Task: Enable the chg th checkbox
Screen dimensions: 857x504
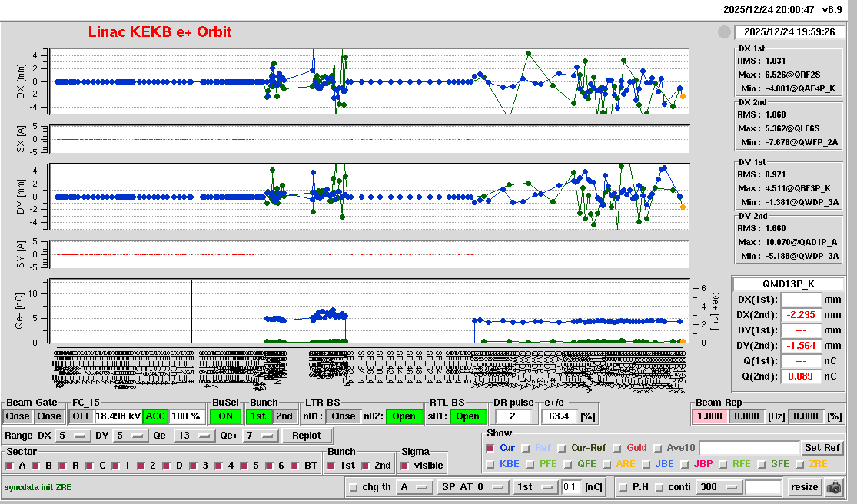Action: 353,487
